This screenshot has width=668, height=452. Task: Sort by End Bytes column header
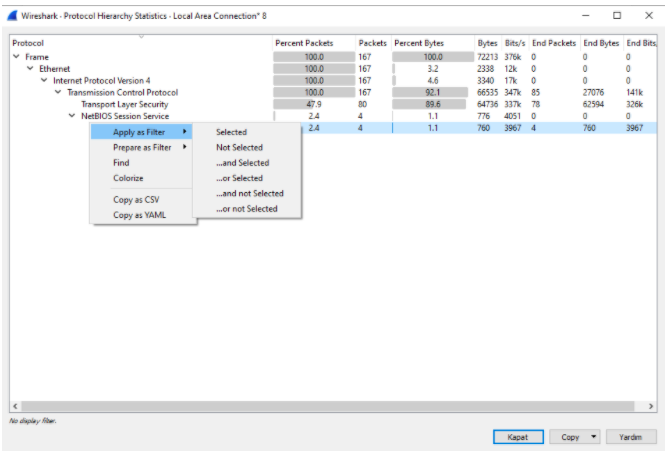601,43
